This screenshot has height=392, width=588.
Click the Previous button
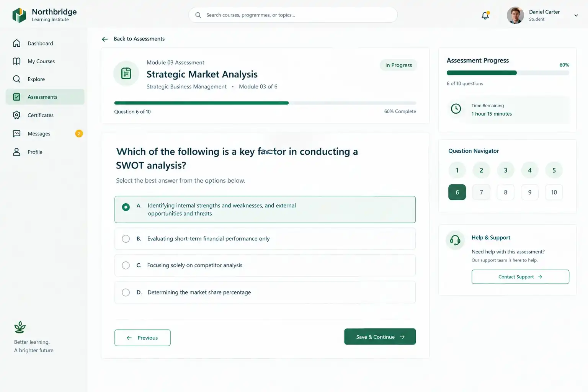tap(142, 338)
